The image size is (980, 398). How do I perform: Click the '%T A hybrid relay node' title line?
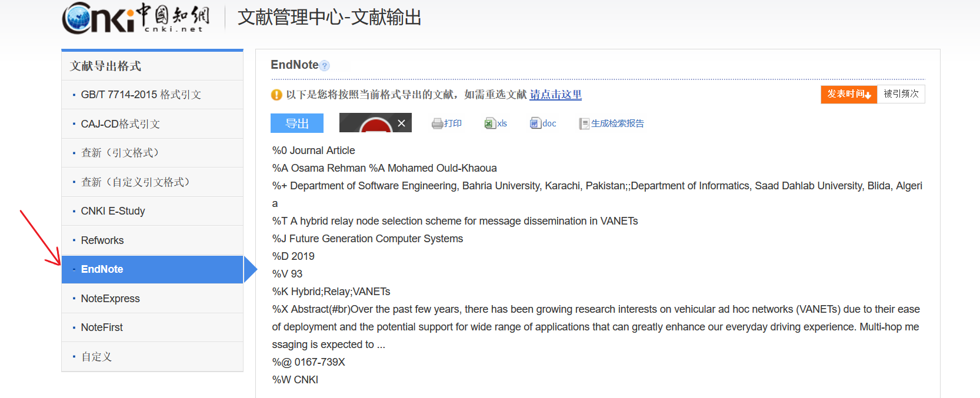point(455,221)
